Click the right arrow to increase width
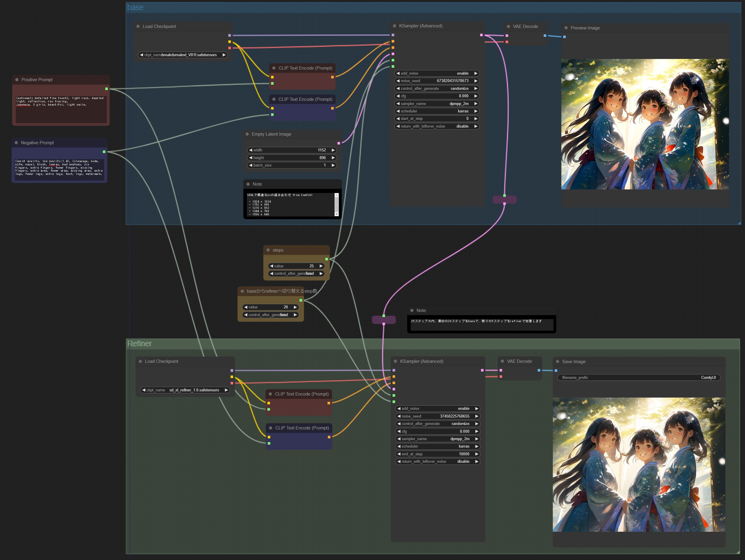Screen dimensions: 745x560 333,150
